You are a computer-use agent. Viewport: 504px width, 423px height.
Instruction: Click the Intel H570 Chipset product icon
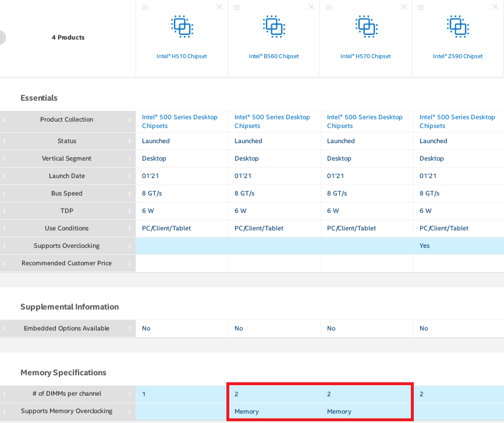point(366,26)
